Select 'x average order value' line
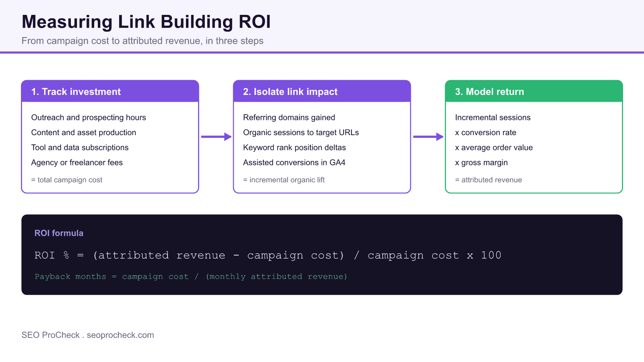The image size is (644, 362). coord(494,148)
